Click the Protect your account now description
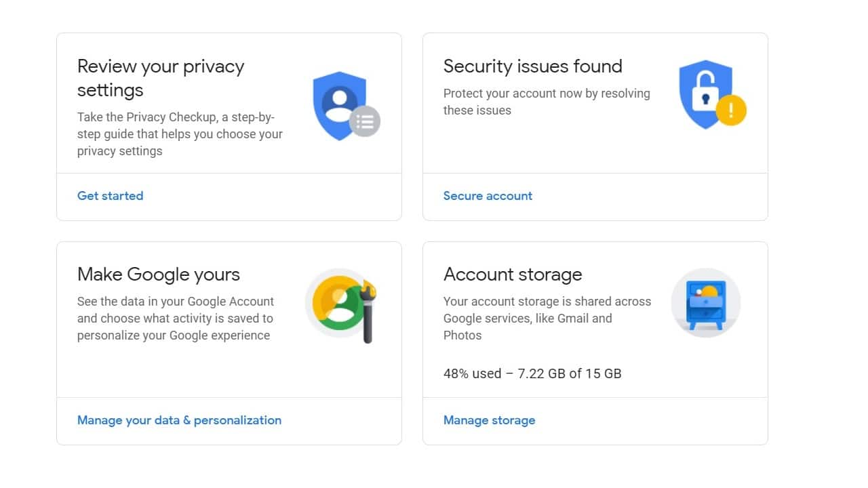This screenshot has width=868, height=488. point(547,102)
